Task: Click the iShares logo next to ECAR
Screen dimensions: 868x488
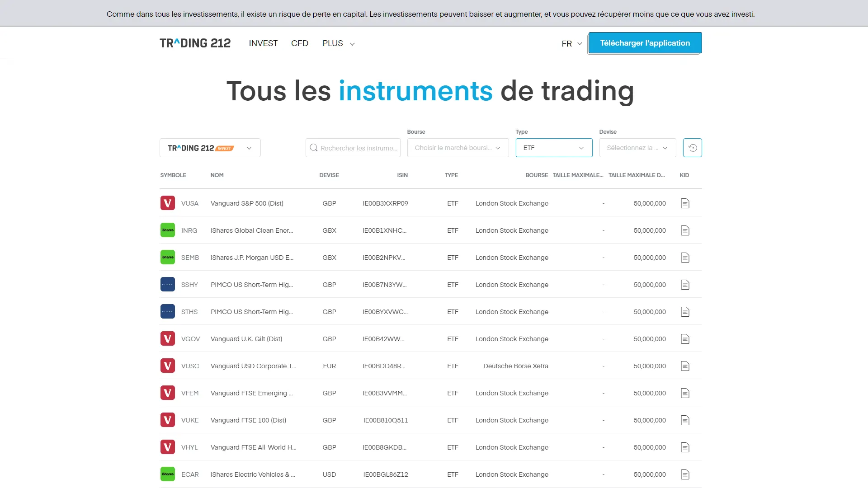Action: [168, 474]
